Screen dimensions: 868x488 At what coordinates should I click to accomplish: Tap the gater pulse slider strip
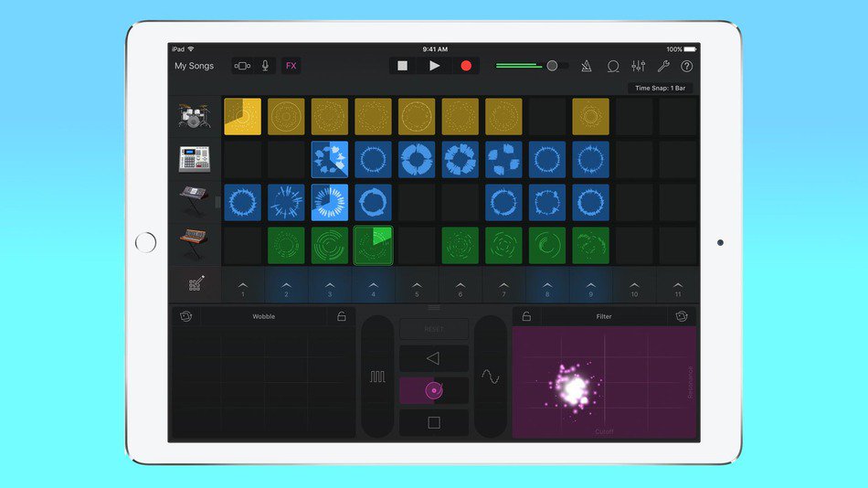pyautogui.click(x=377, y=377)
